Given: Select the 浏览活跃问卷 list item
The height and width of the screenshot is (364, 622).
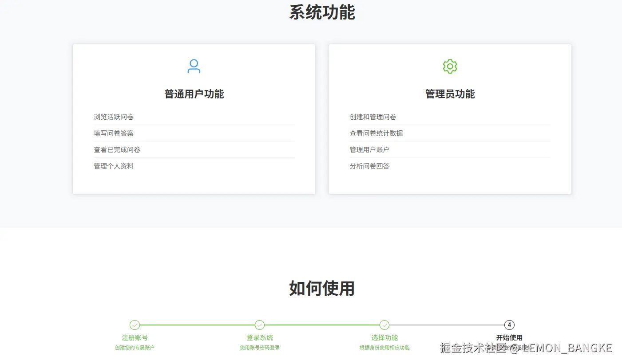Looking at the screenshot, I should pyautogui.click(x=194, y=117).
